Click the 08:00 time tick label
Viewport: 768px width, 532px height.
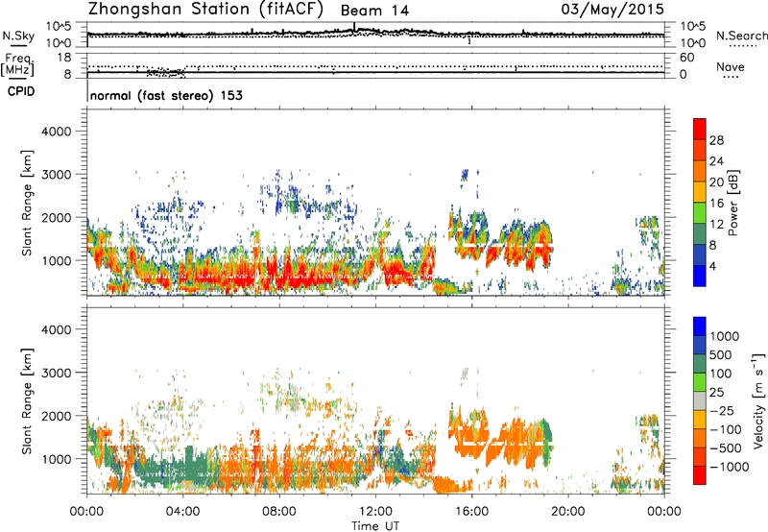click(x=279, y=512)
